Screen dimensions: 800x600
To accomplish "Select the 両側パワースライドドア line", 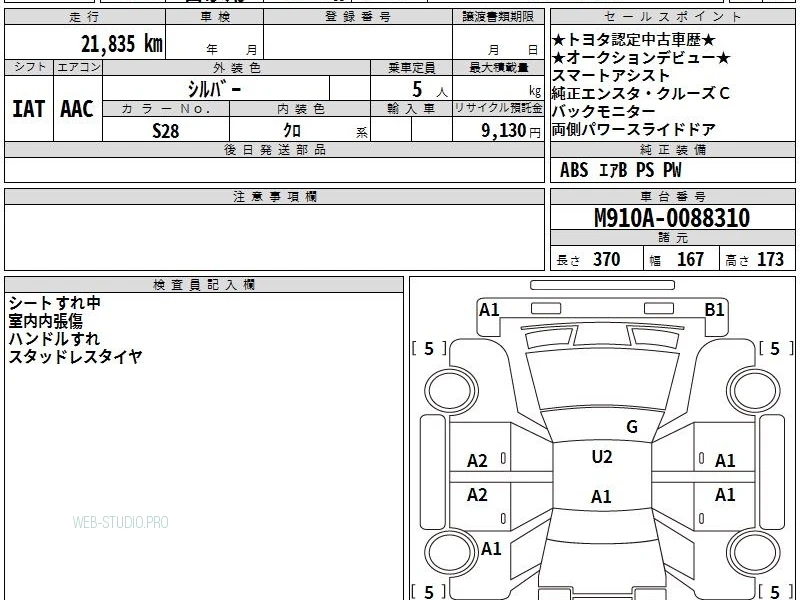I will (634, 130).
